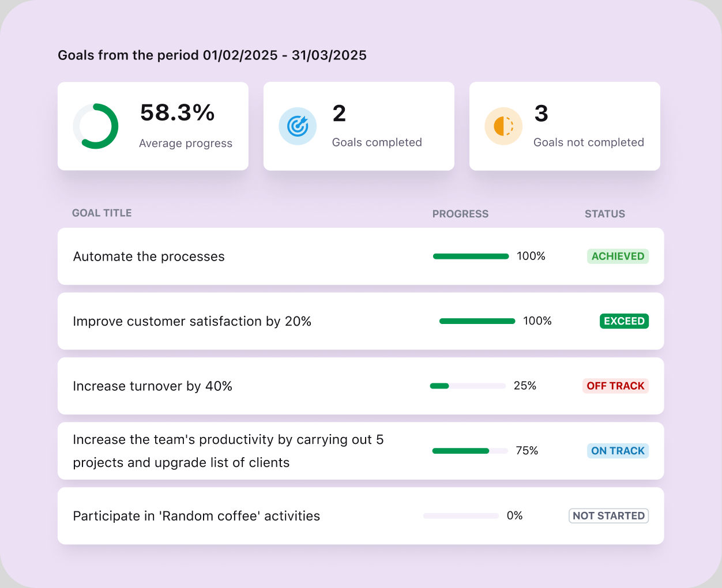Open the 'Automate the processes' goal

pyautogui.click(x=149, y=257)
